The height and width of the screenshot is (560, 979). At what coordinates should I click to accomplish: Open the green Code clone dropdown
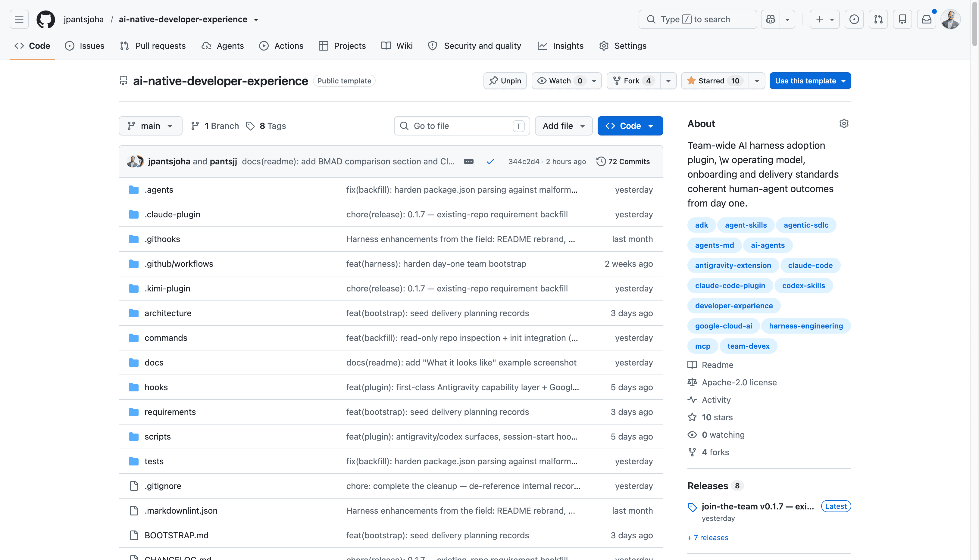pyautogui.click(x=630, y=126)
